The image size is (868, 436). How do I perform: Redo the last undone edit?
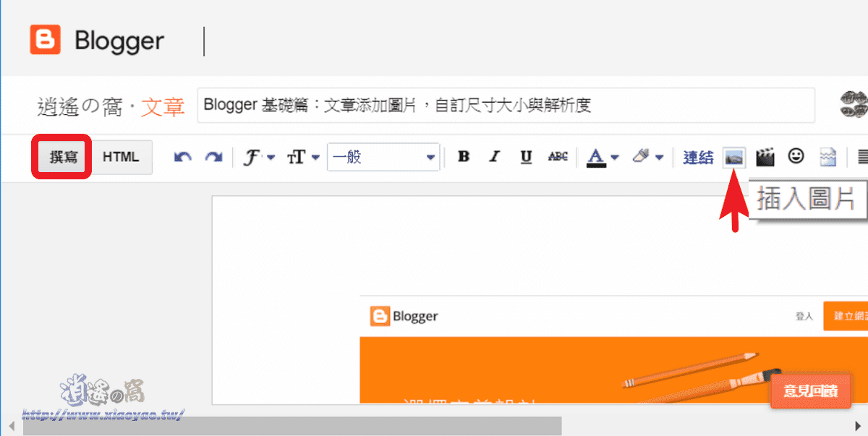[213, 157]
